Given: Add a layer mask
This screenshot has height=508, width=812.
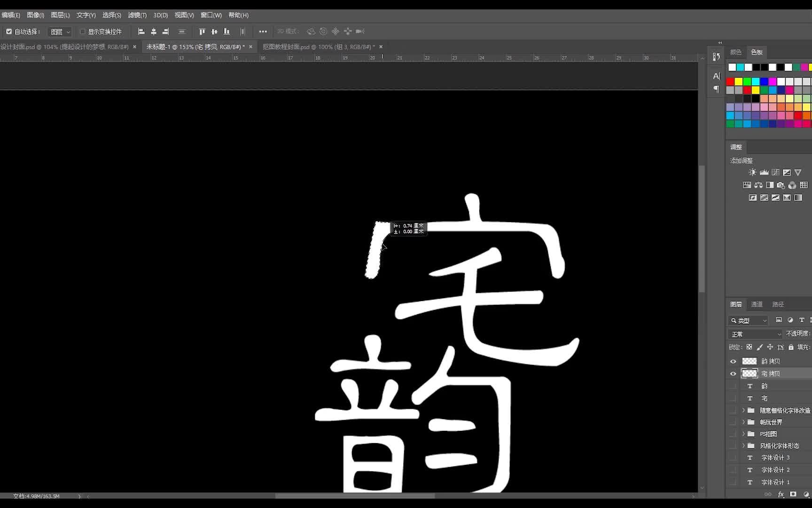Looking at the screenshot, I should point(793,494).
